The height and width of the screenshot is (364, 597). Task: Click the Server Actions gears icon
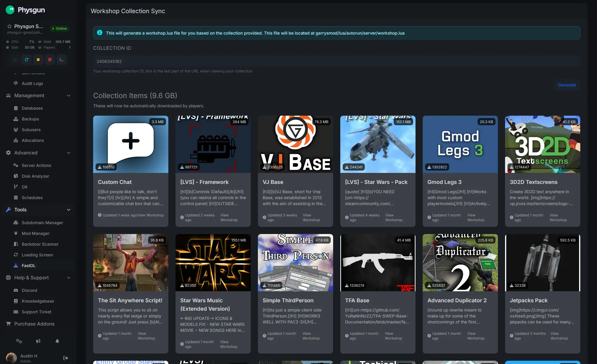(x=16, y=165)
